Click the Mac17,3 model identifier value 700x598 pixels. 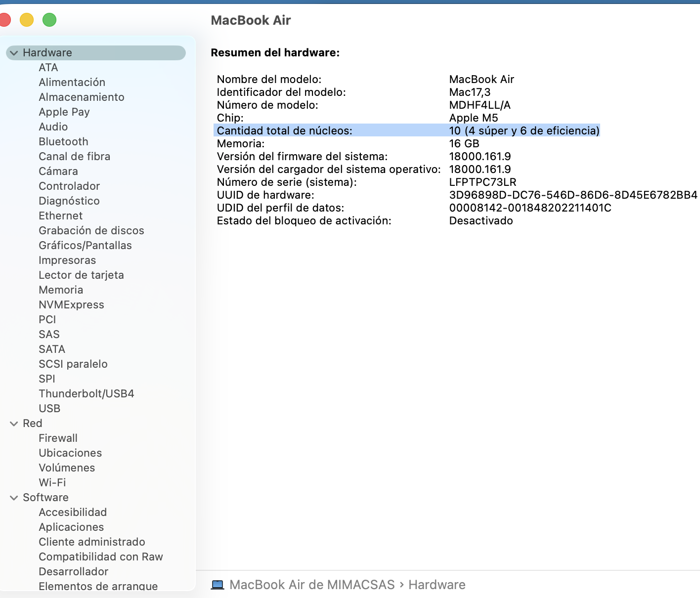click(470, 92)
